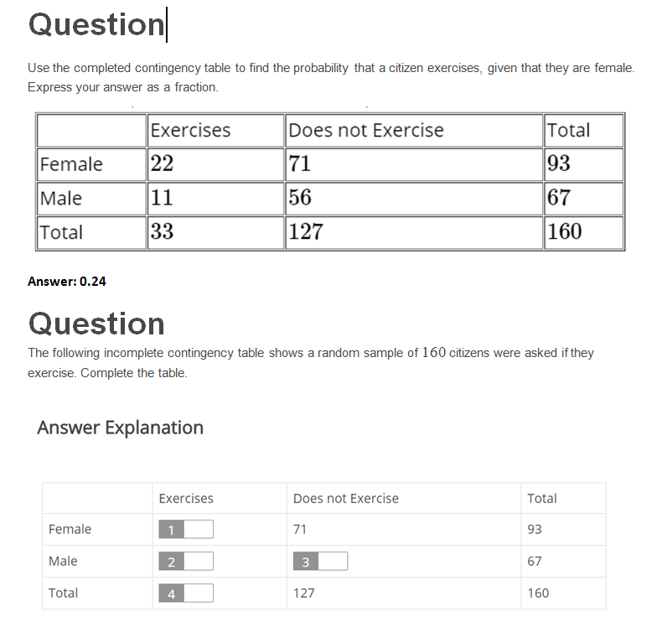Select cell showing 93 in bottom table
Image resolution: width=672 pixels, height=632 pixels.
pos(537,529)
